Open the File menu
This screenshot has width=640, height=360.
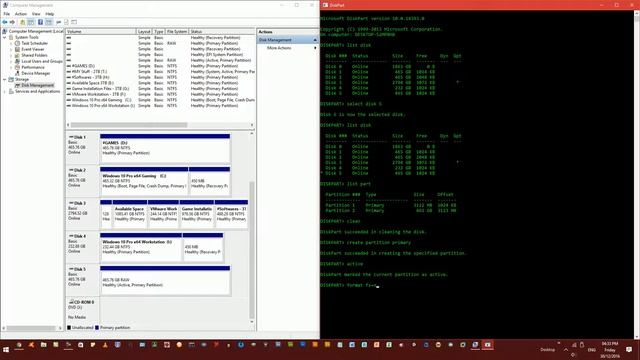7,14
